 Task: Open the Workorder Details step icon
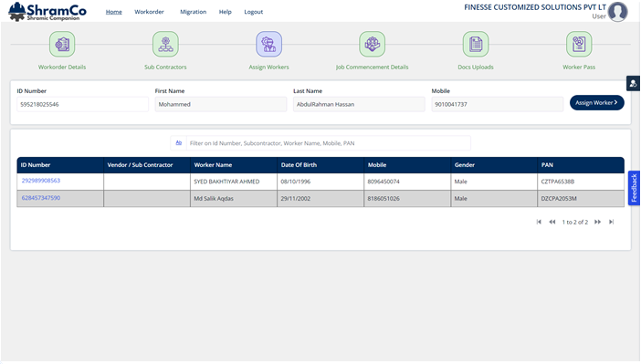pyautogui.click(x=62, y=44)
